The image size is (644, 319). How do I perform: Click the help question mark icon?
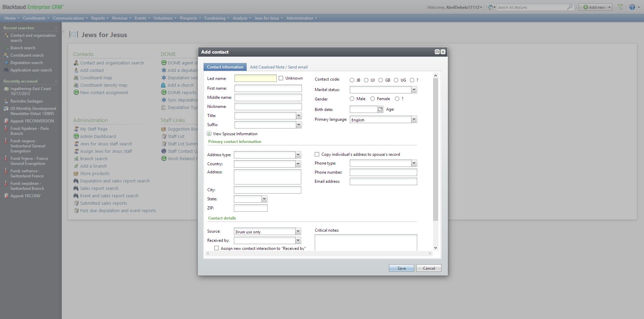(632, 7)
